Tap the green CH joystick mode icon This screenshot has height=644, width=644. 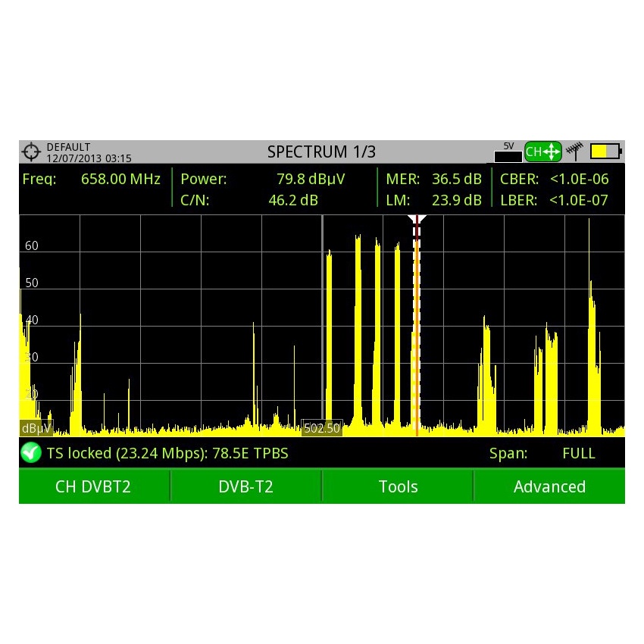click(x=542, y=152)
